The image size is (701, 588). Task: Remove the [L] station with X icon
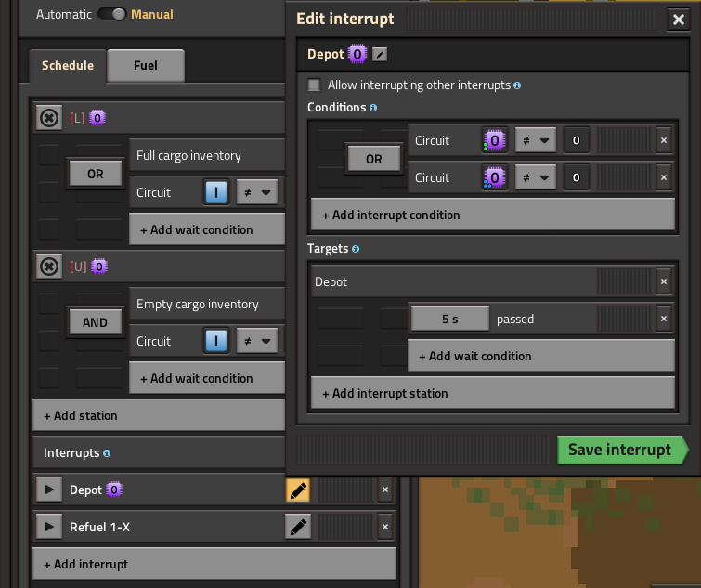[x=48, y=118]
